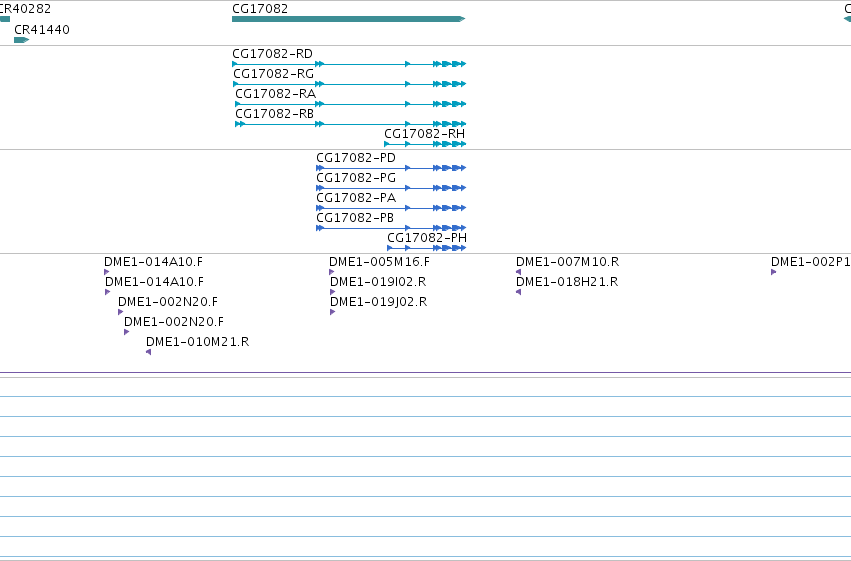Image resolution: width=851 pixels, height=561 pixels.
Task: Click the DME1-019I02.R clone end label
Action: tap(378, 282)
